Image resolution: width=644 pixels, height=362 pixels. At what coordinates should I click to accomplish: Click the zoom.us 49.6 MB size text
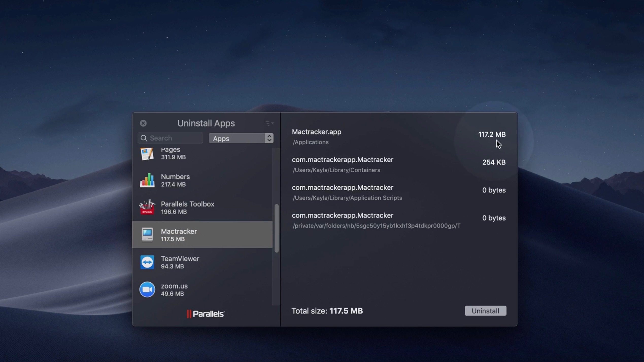(172, 294)
